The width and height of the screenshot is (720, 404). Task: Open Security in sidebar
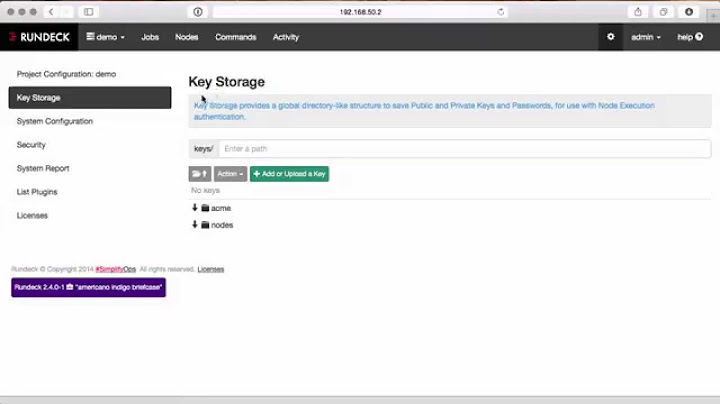(x=31, y=145)
